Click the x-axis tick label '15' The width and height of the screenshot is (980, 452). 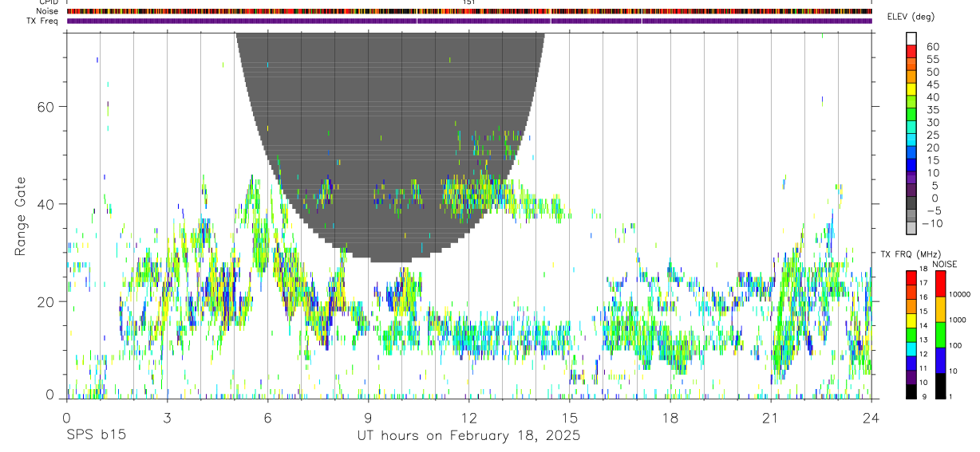point(569,418)
